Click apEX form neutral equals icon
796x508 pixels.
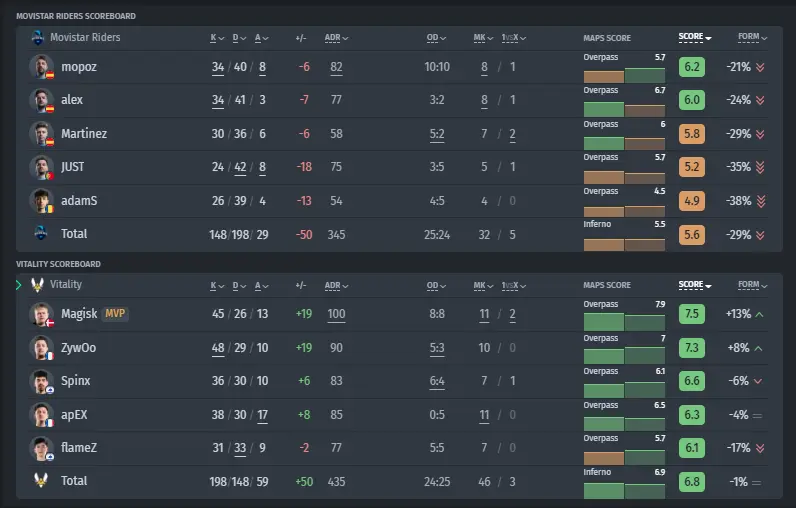[x=757, y=416]
